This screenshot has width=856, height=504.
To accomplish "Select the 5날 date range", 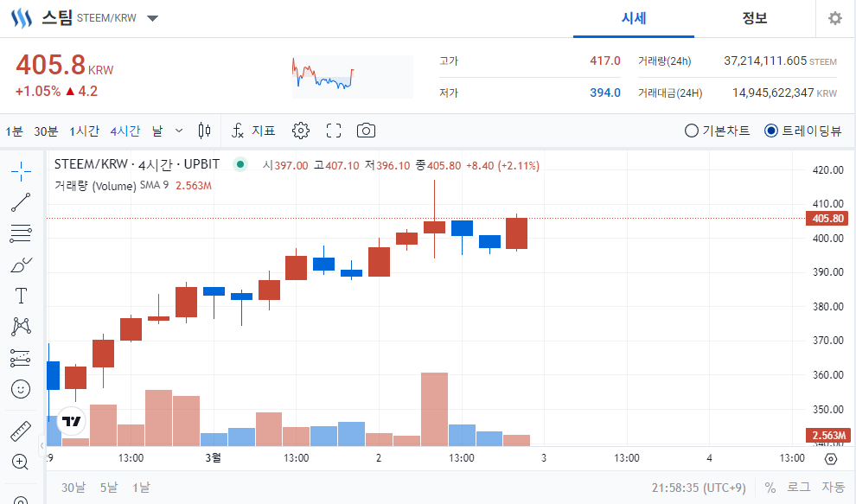I will coord(109,487).
